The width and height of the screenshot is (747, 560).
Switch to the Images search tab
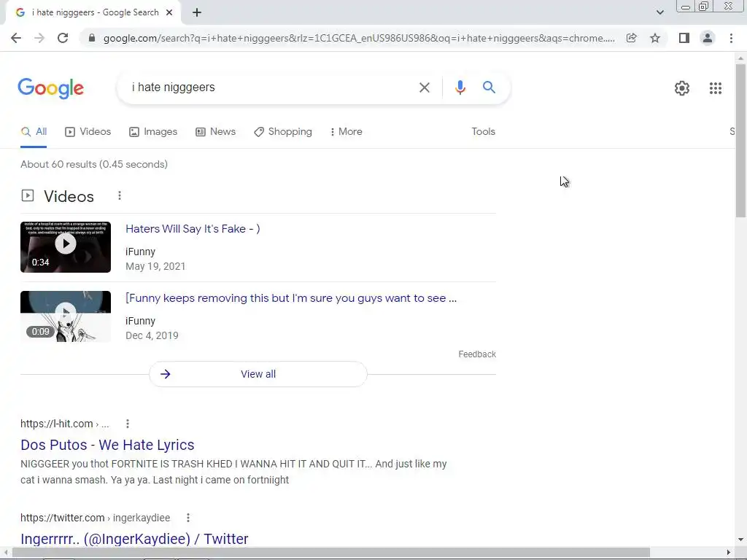[153, 132]
